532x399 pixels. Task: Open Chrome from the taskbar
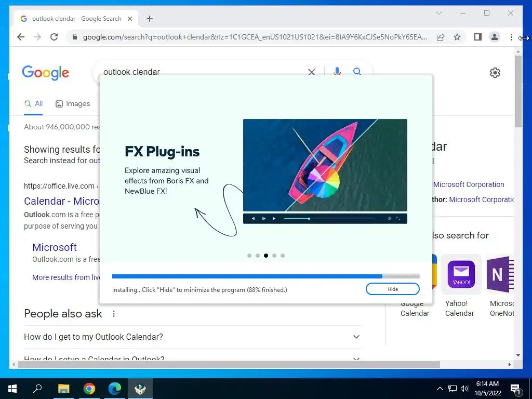tap(89, 389)
